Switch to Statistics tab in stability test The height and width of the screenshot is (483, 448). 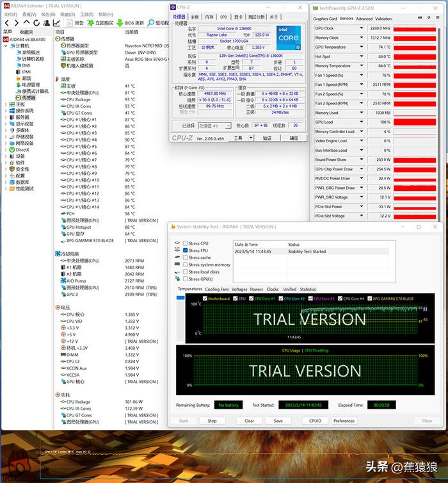coord(308,290)
